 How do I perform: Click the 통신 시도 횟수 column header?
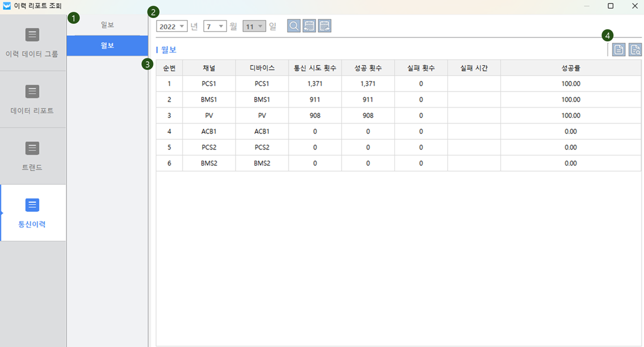[315, 68]
